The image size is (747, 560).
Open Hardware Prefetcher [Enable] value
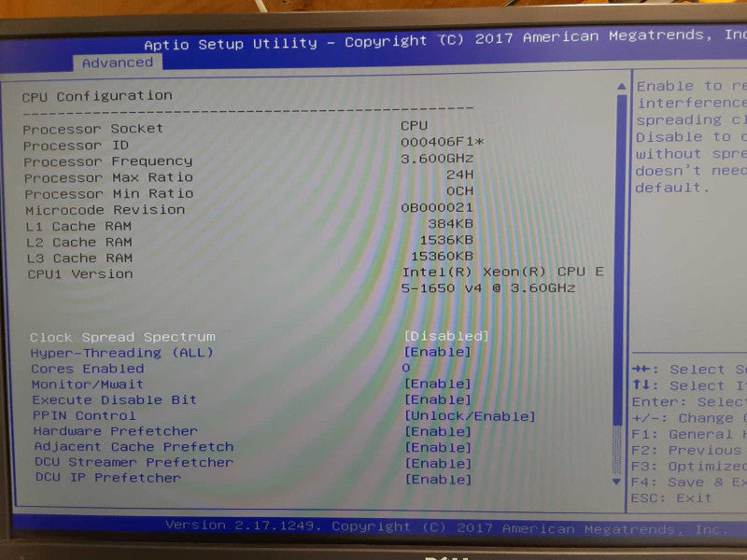coord(438,432)
